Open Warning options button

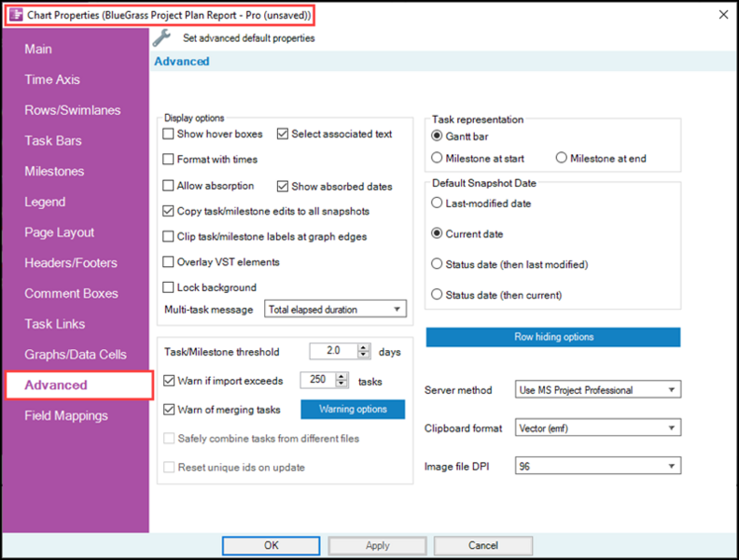pyautogui.click(x=353, y=409)
